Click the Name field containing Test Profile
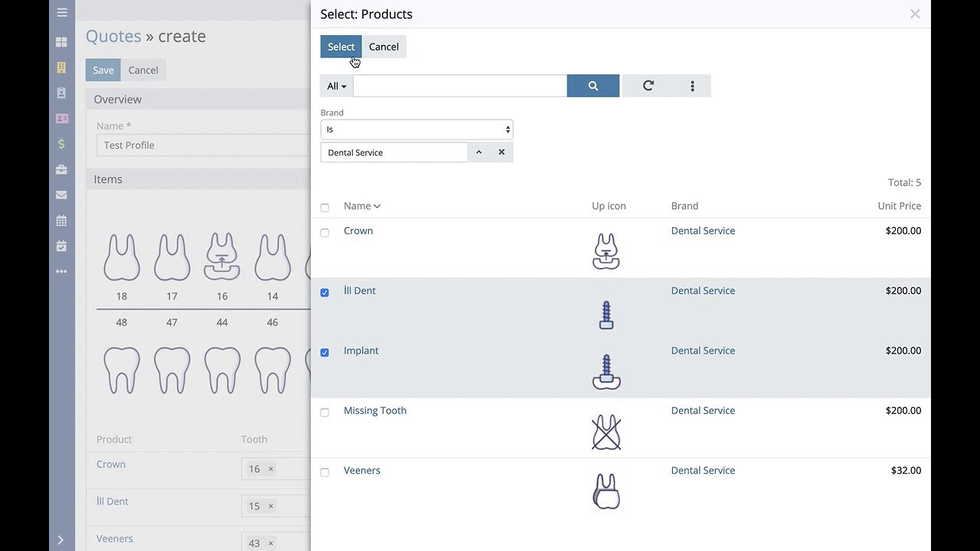This screenshot has width=980, height=551. coord(204,145)
